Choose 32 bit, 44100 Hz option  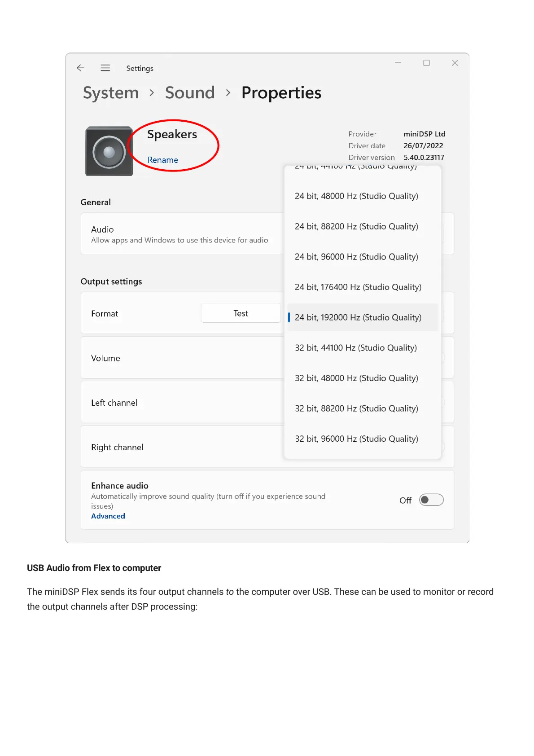[x=355, y=348]
